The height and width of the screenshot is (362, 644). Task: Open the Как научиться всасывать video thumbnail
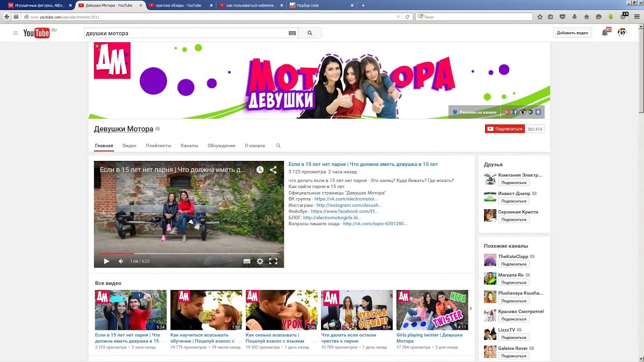pos(206,310)
